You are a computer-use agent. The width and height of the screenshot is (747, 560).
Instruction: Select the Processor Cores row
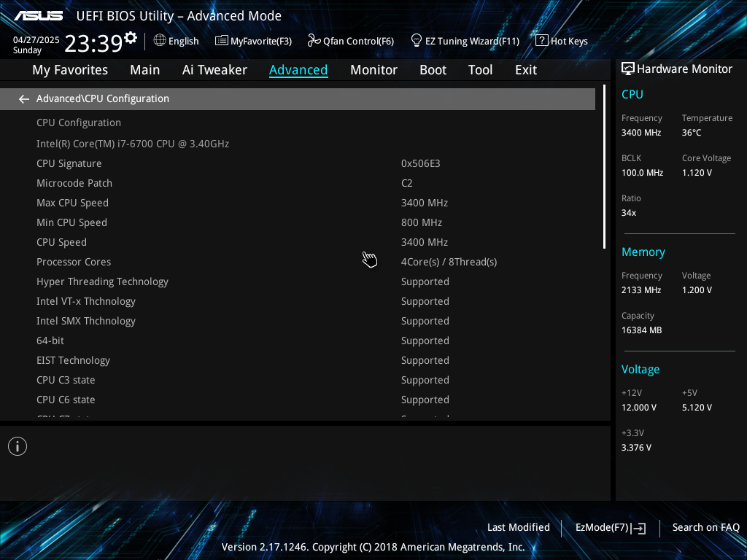[x=298, y=262]
